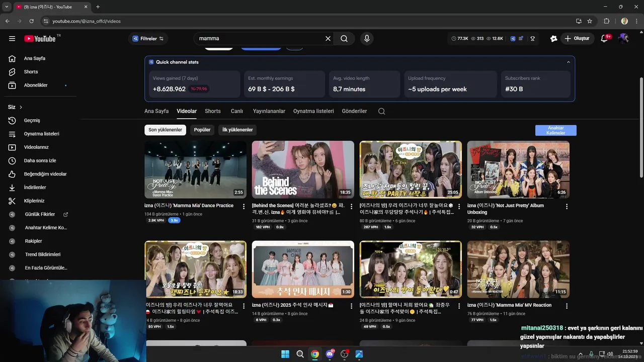
Task: Click the Chrome address bar URL
Action: point(87,21)
